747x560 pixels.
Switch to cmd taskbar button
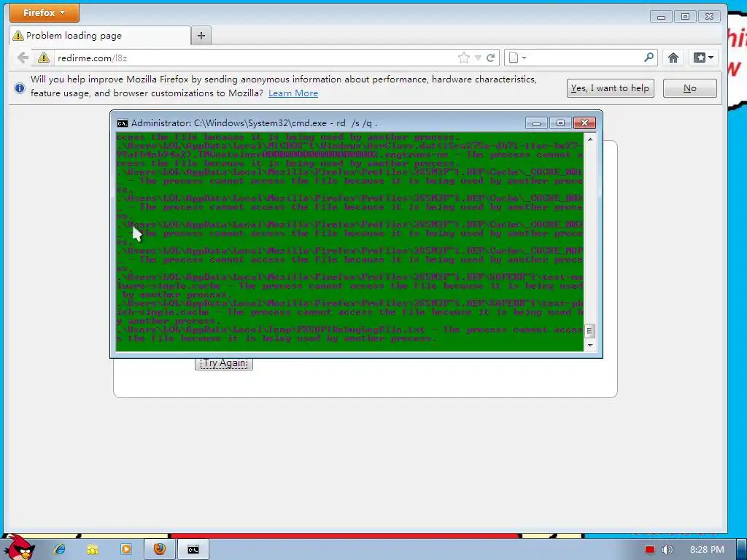193,550
